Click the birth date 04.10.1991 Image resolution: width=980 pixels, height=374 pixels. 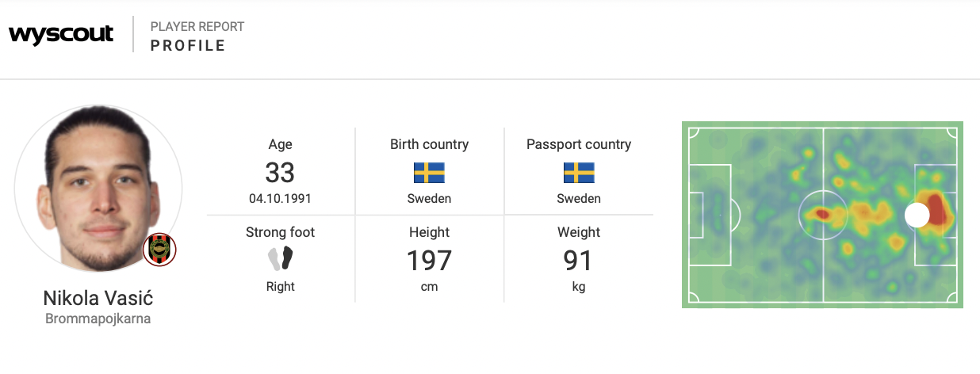(280, 199)
